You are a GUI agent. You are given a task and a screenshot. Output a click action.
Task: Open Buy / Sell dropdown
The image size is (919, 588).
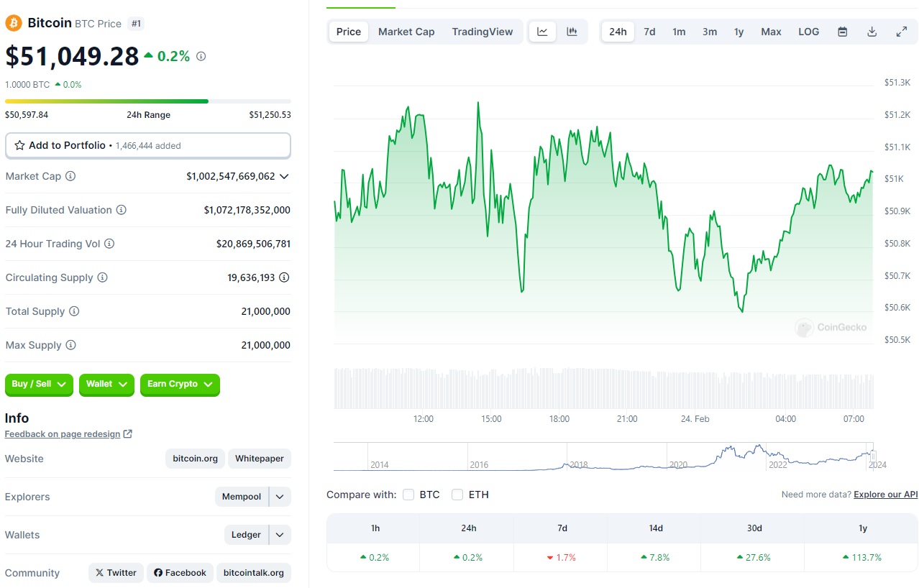[x=39, y=385]
